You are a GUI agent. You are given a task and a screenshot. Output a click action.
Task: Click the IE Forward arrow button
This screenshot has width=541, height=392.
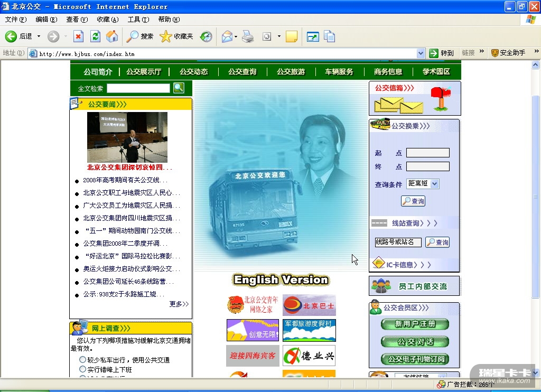pos(53,36)
